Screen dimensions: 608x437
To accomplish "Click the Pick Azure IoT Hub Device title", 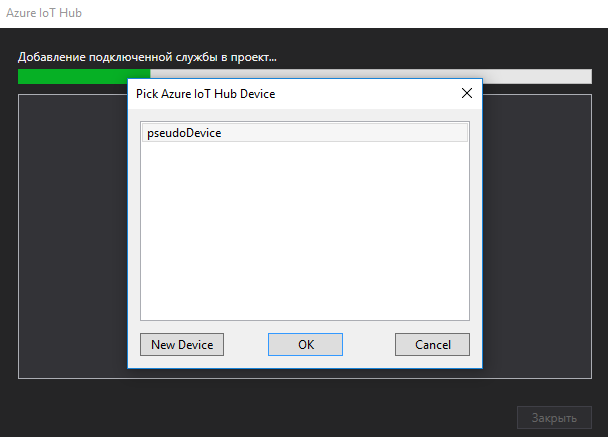I will pyautogui.click(x=206, y=94).
